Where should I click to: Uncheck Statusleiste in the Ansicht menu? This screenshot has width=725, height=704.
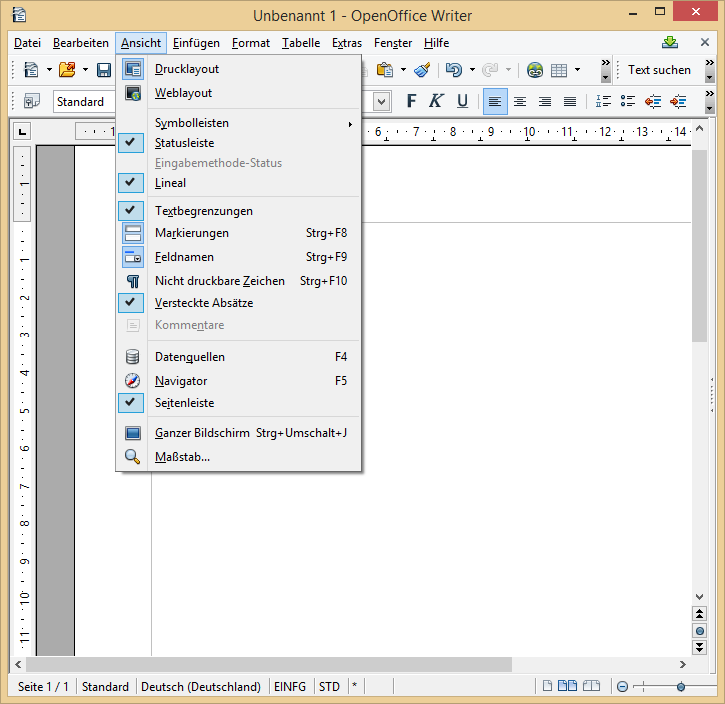click(x=184, y=143)
